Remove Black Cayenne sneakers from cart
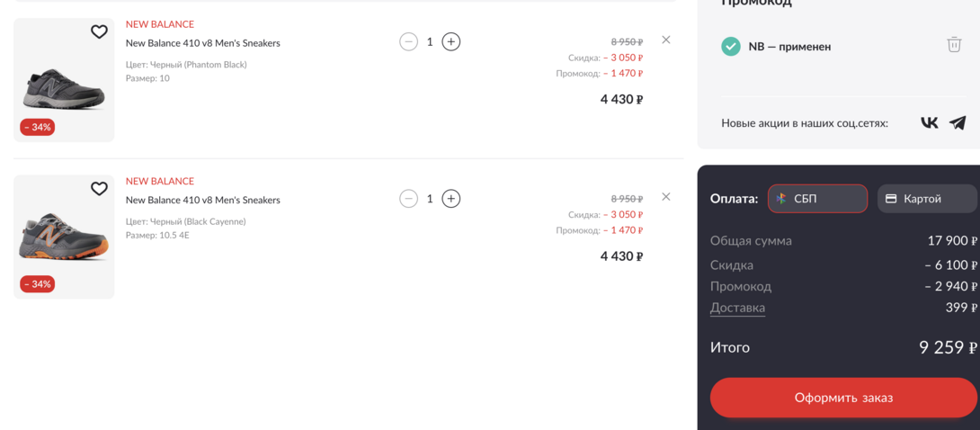Screen dimensions: 980x430 point(665,197)
